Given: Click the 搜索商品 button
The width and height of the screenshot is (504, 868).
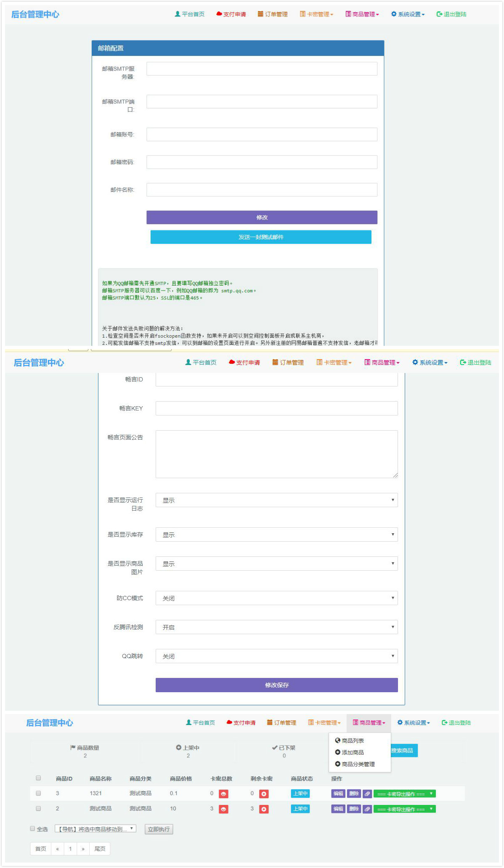Looking at the screenshot, I should (x=403, y=750).
